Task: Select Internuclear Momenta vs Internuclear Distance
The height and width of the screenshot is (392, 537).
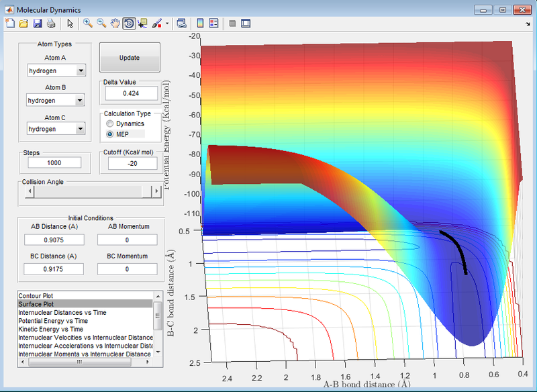Action: coord(85,354)
